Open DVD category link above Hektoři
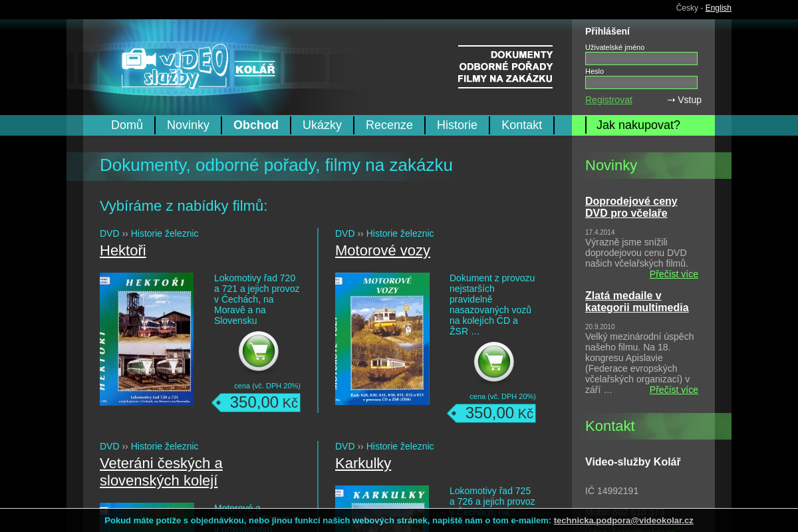This screenshot has height=532, width=798. (110, 233)
